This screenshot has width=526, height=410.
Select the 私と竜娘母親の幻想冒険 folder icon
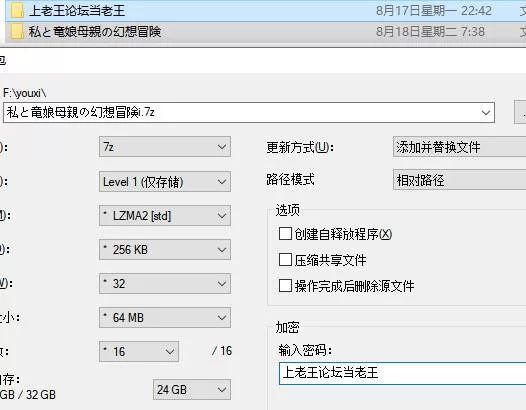click(x=17, y=32)
